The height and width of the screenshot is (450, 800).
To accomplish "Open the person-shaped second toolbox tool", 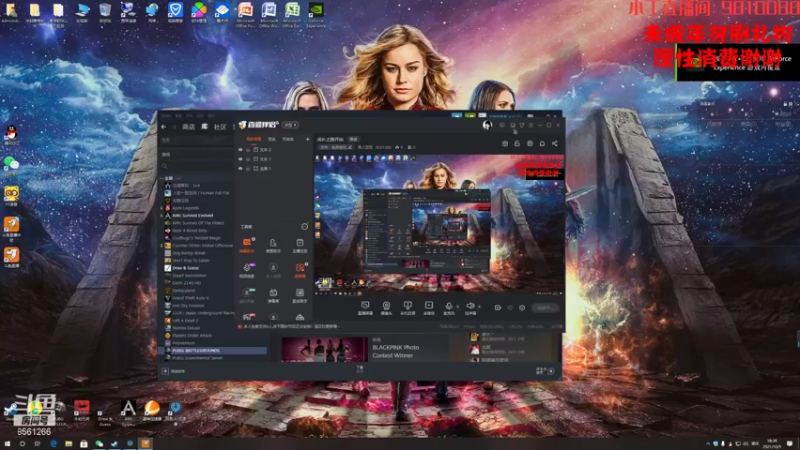I will pos(273,245).
